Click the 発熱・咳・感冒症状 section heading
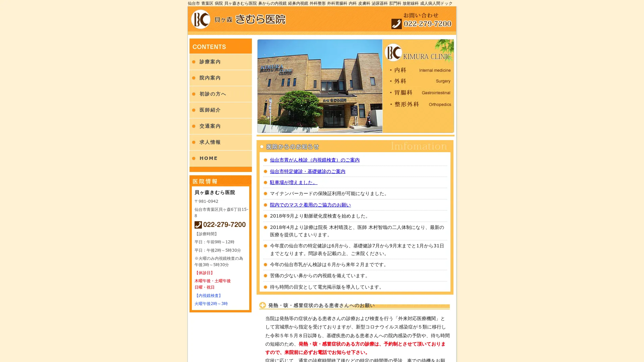The height and width of the screenshot is (362, 644). pyautogui.click(x=321, y=305)
